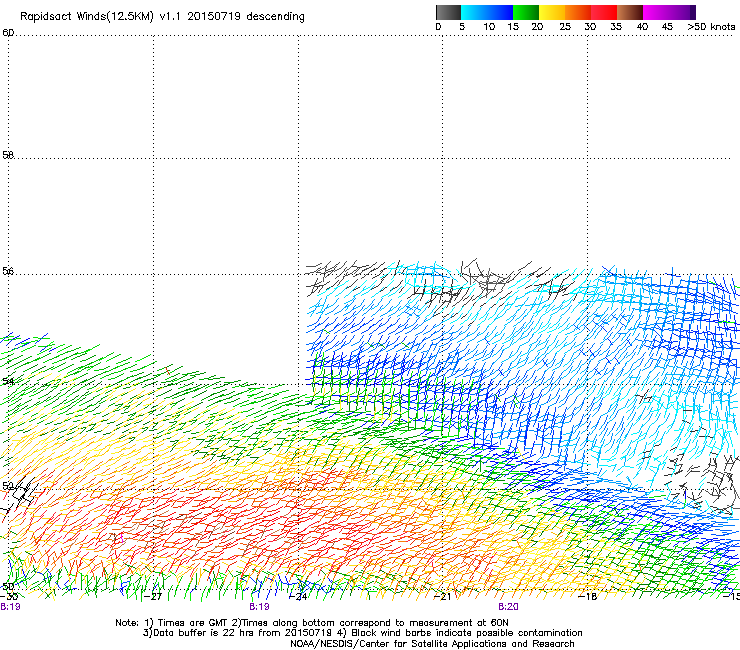This screenshot has width=740, height=650.
Task: Click the '10' legend scale label
Action: 489,26
